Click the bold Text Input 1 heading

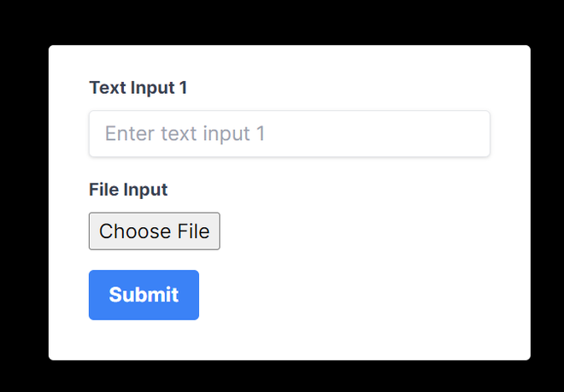pos(138,87)
